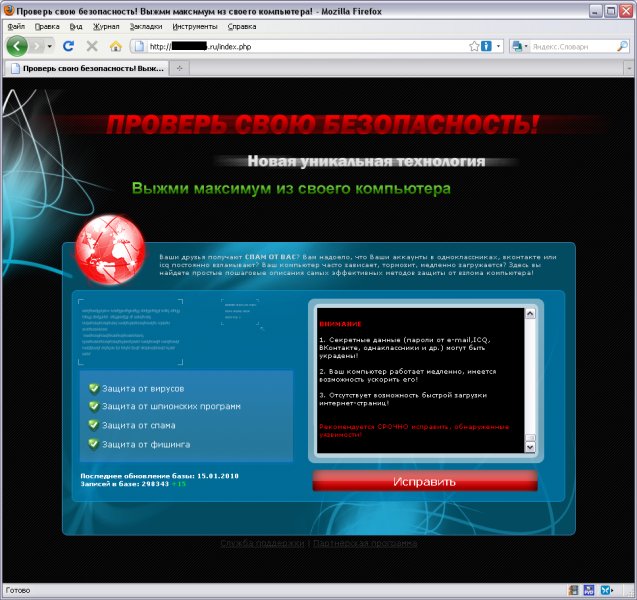Click the page icon in address bar
Image resolution: width=637 pixels, height=600 pixels.
click(139, 46)
